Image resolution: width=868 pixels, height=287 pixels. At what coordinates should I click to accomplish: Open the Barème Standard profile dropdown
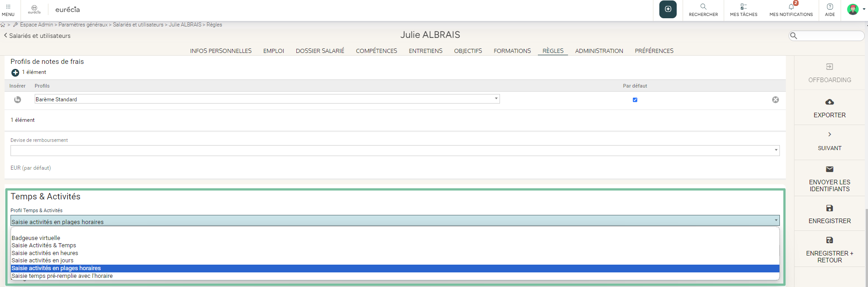point(267,99)
